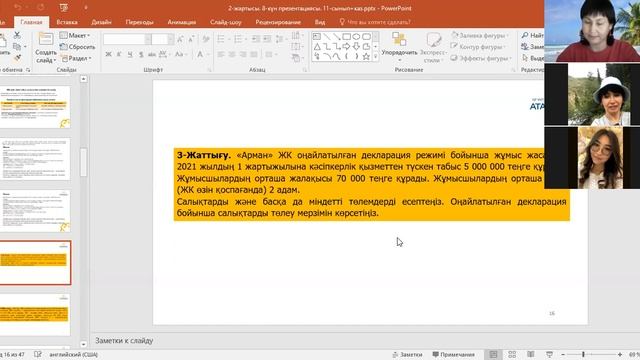Decrease list indent level icon
This screenshot has width=640, height=360.
click(256, 39)
